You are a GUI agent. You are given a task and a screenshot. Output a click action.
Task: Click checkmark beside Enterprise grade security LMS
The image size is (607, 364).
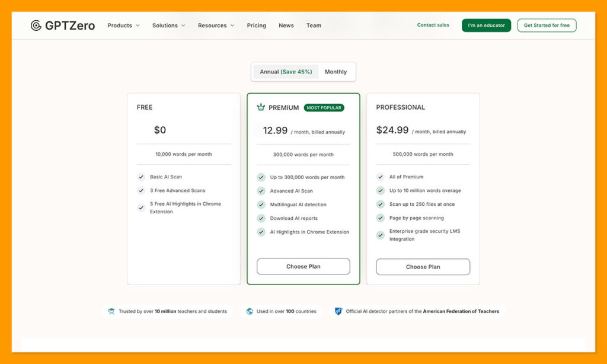click(x=381, y=235)
